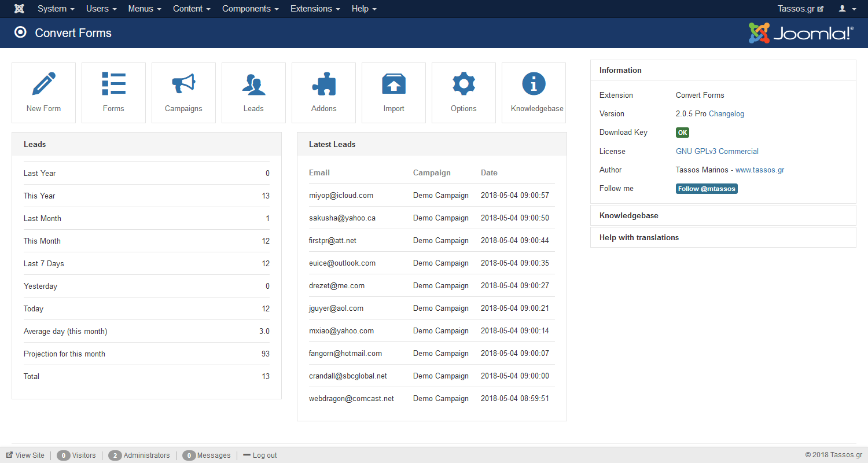Screen dimensions: 868x463
Task: Click the 2.0.5 Pro version text
Action: point(691,114)
